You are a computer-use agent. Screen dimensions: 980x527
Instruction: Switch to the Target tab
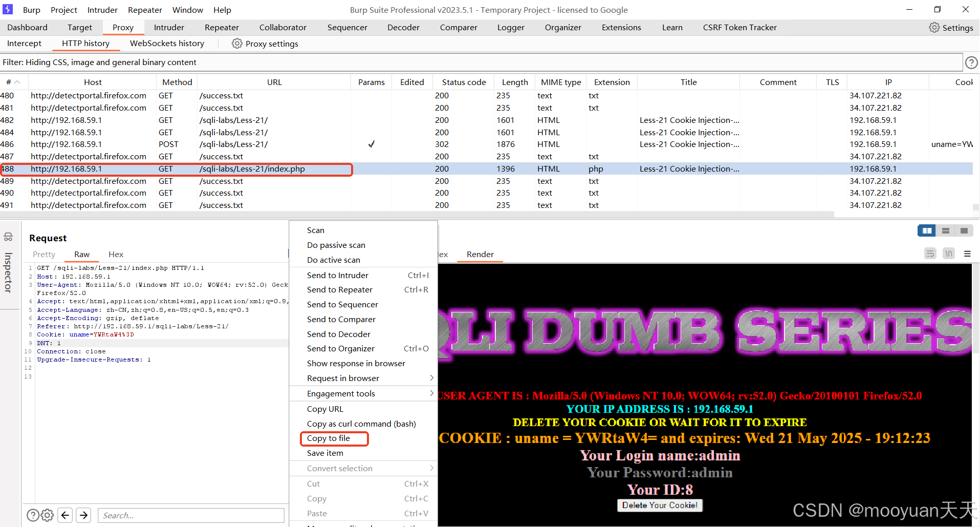[x=80, y=27]
